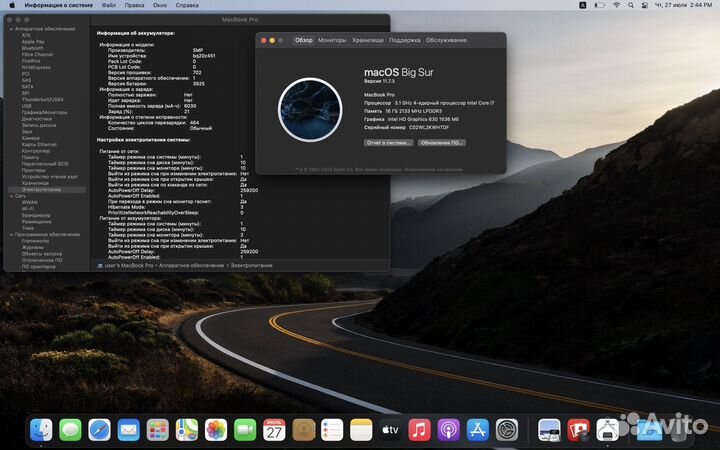The height and width of the screenshot is (450, 720).
Task: Open Spotlight search magnifier in menu bar
Action: click(631, 5)
